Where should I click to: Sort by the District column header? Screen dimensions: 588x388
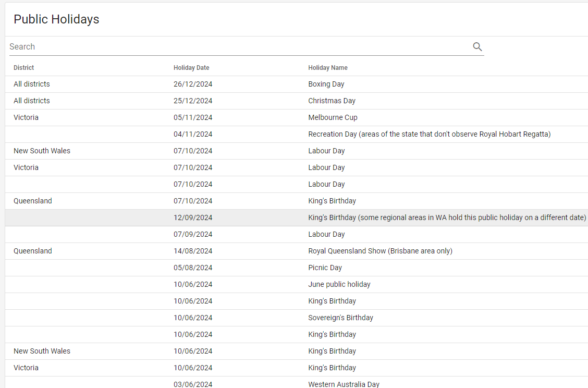click(24, 68)
